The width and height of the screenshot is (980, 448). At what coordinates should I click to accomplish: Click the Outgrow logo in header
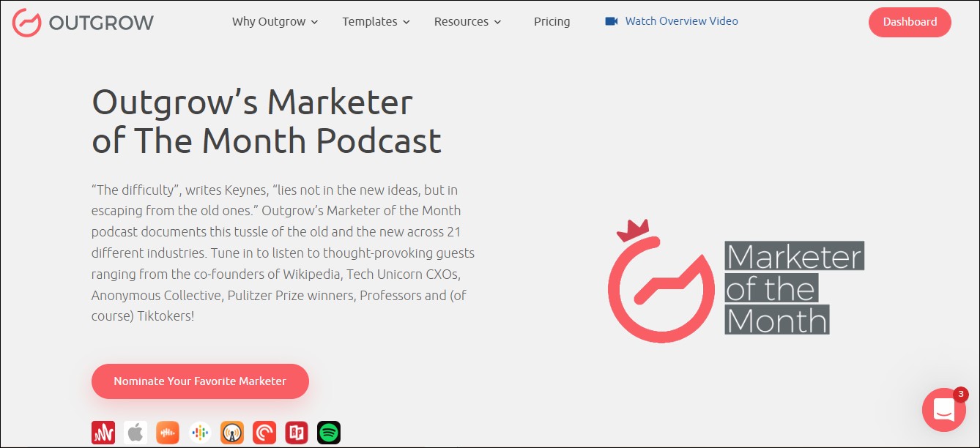(83, 22)
